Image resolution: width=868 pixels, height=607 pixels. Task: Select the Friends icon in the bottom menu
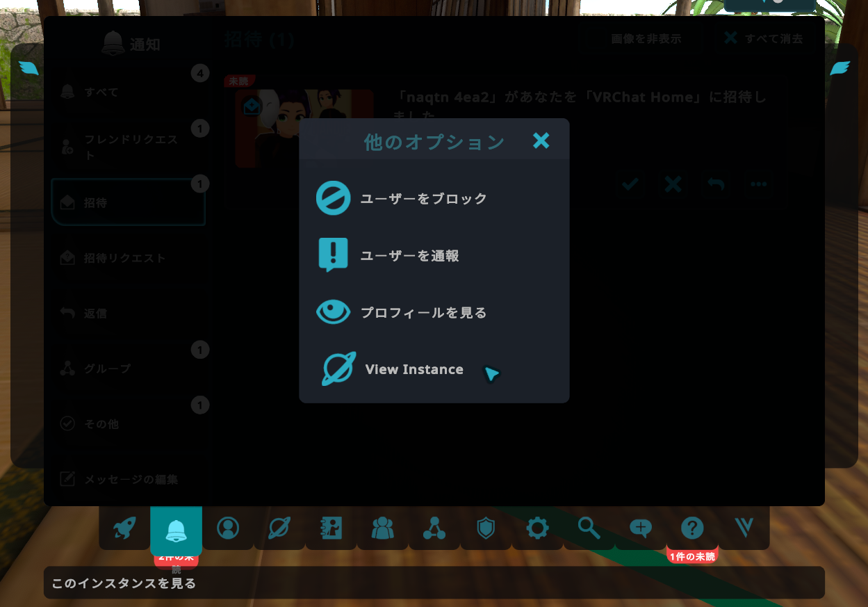(382, 528)
